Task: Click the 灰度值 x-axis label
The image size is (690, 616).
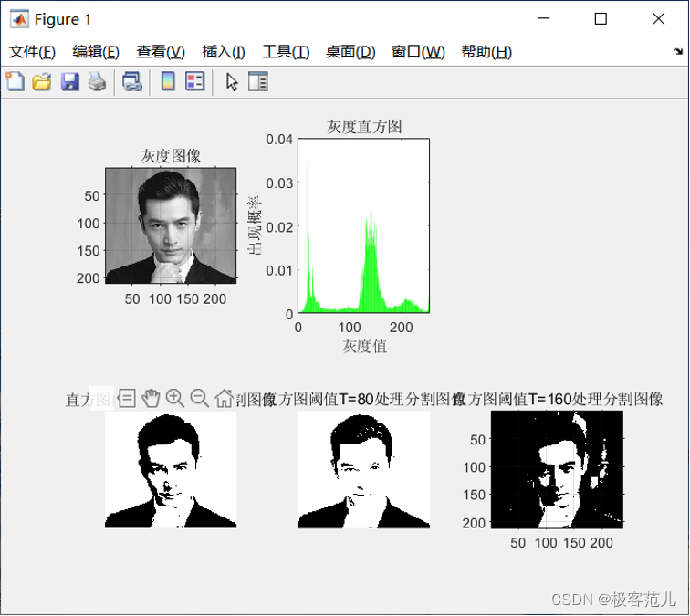Action: point(364,346)
